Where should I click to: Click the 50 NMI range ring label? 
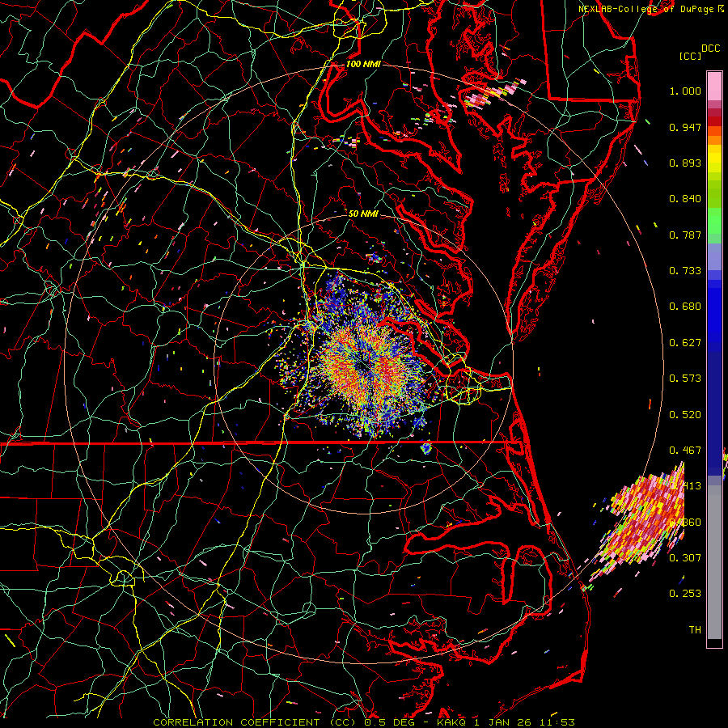pos(363,214)
